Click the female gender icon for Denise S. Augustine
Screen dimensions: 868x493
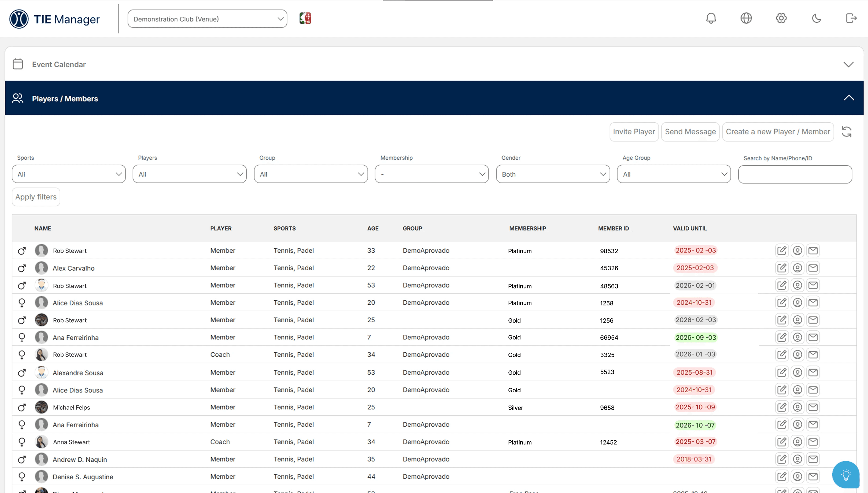pos(22,477)
